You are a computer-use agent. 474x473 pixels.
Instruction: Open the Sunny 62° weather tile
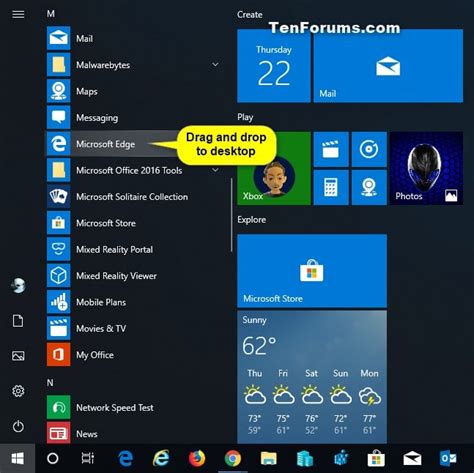pos(312,377)
